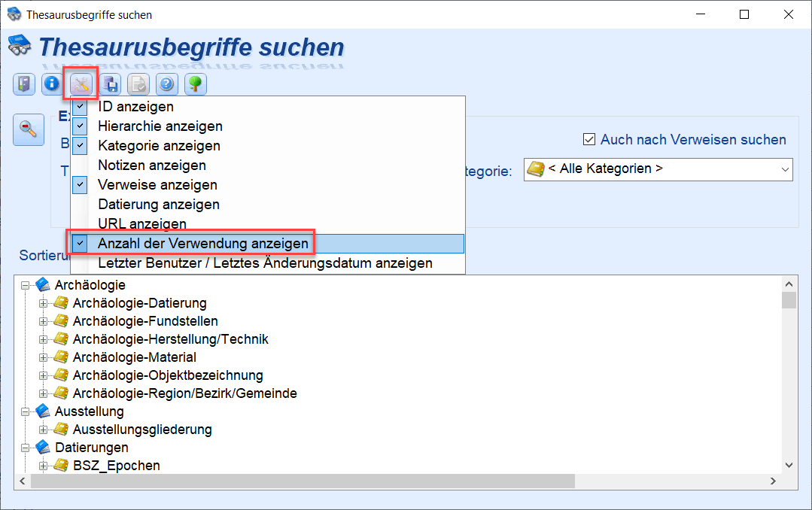Expand Archäologie-Region/Bezirk/Gemeinde node
The image size is (812, 510).
tap(43, 394)
